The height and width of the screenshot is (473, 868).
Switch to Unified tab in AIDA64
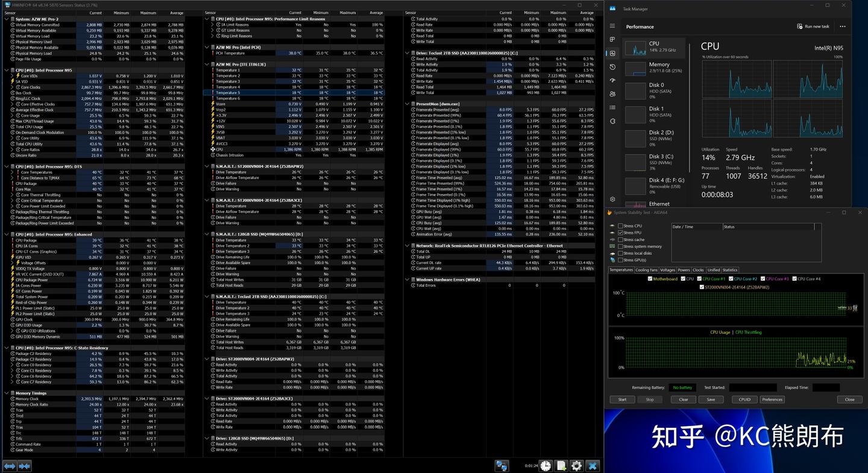coord(714,270)
